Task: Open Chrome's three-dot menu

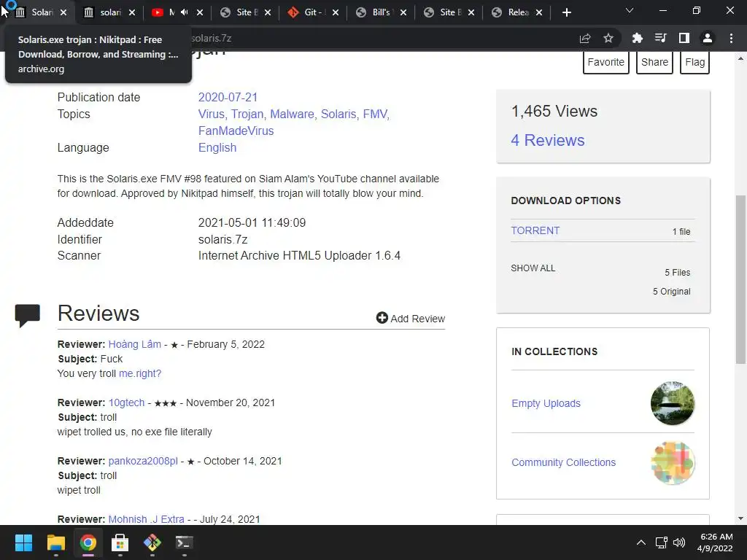Action: tap(731, 38)
